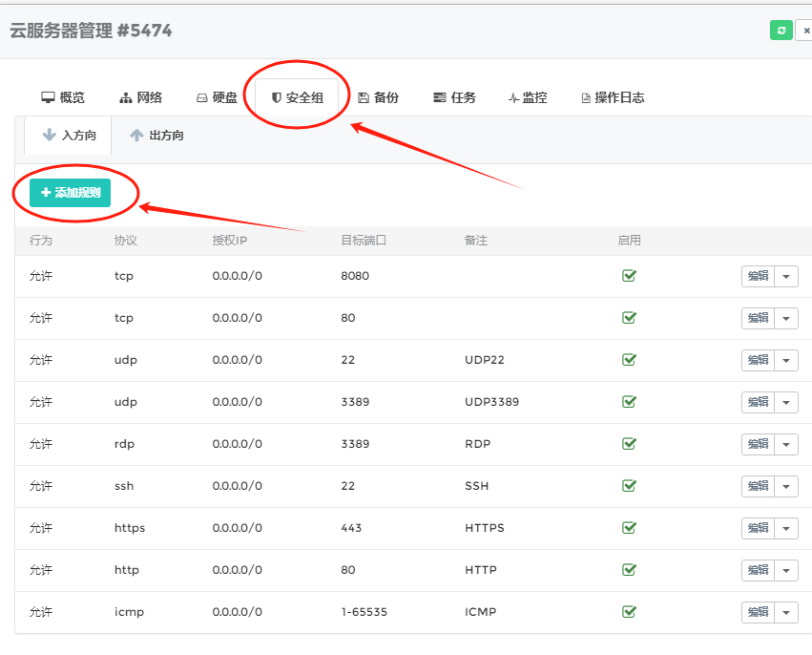The width and height of the screenshot is (812, 655).
Task: Expand dropdown arrow for HTTPS rule
Action: pos(786,528)
